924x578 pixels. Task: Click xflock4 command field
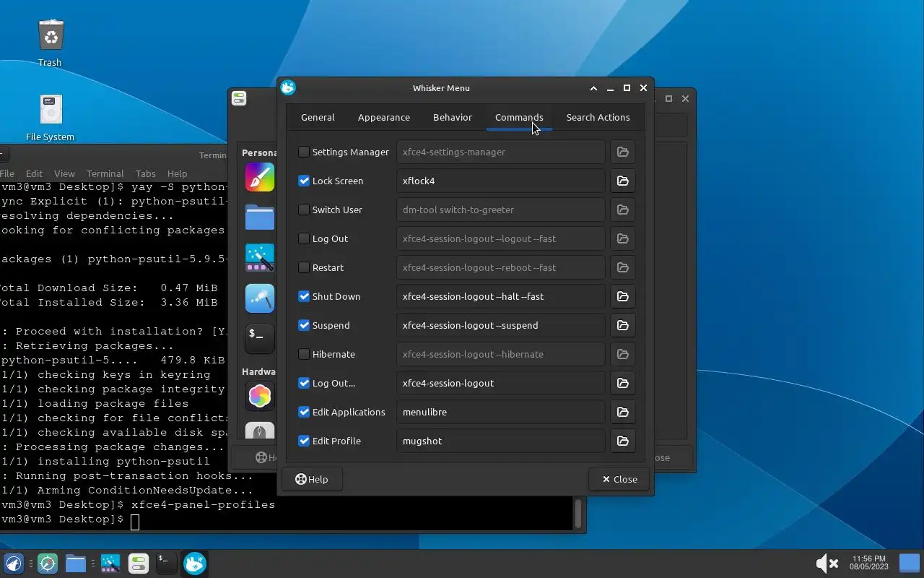[500, 181]
